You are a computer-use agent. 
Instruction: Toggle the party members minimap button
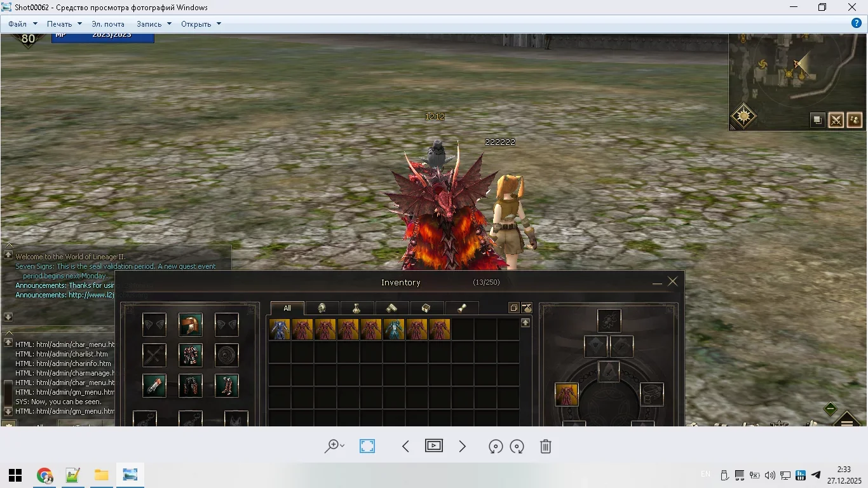tap(854, 119)
